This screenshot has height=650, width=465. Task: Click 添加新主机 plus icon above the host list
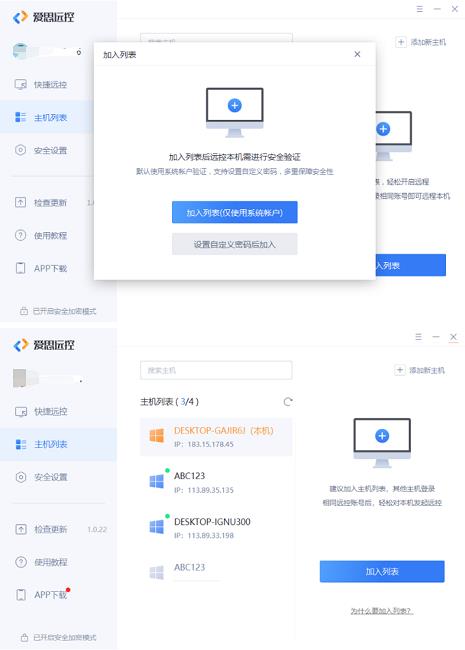(400, 370)
